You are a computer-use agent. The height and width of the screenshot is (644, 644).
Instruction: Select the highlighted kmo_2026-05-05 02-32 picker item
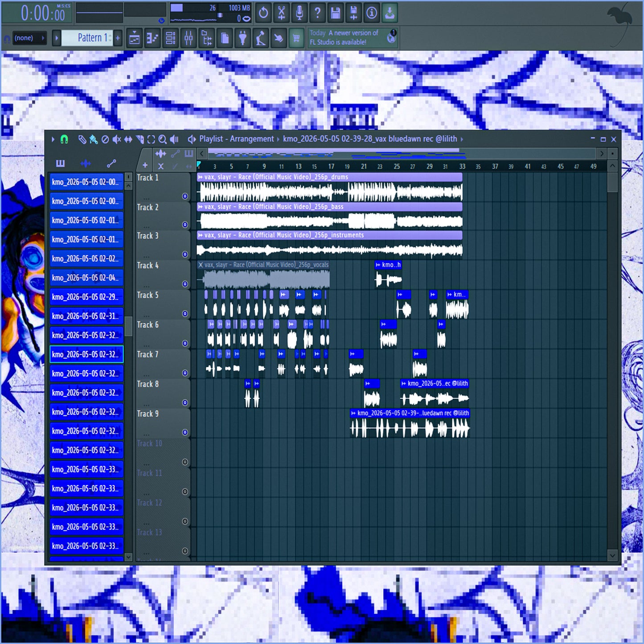click(86, 355)
